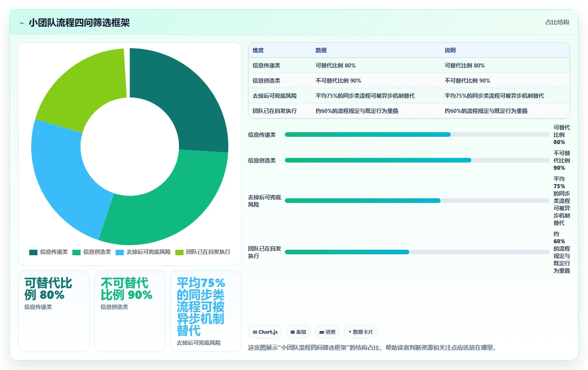
Task: Click the Chart.js tag button
Action: click(x=265, y=332)
